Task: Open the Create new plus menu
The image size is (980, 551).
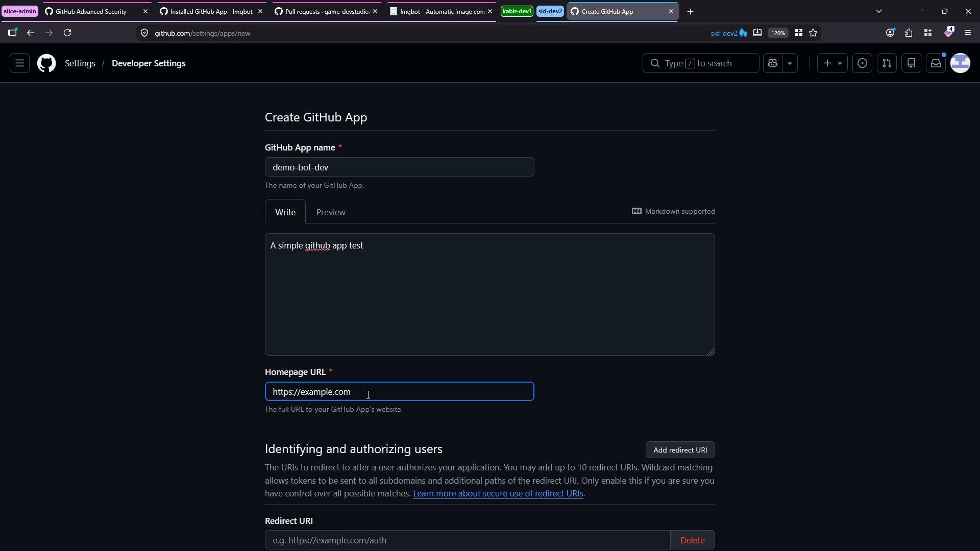Action: click(832, 63)
